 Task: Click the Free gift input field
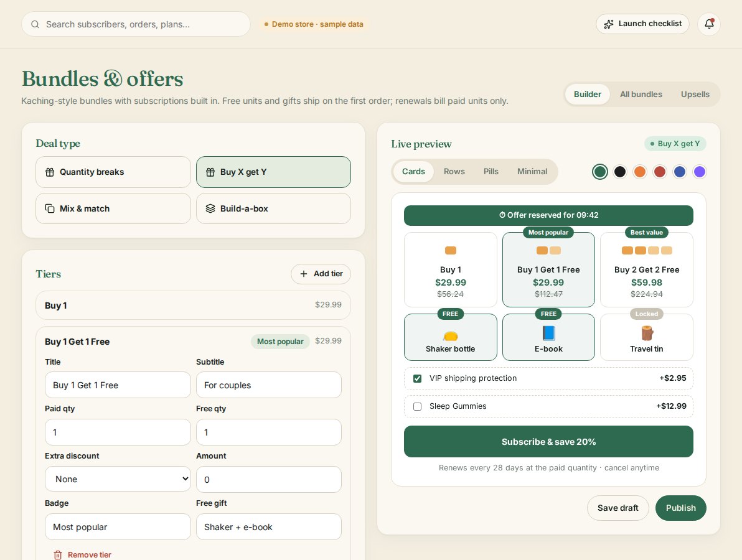(x=269, y=527)
